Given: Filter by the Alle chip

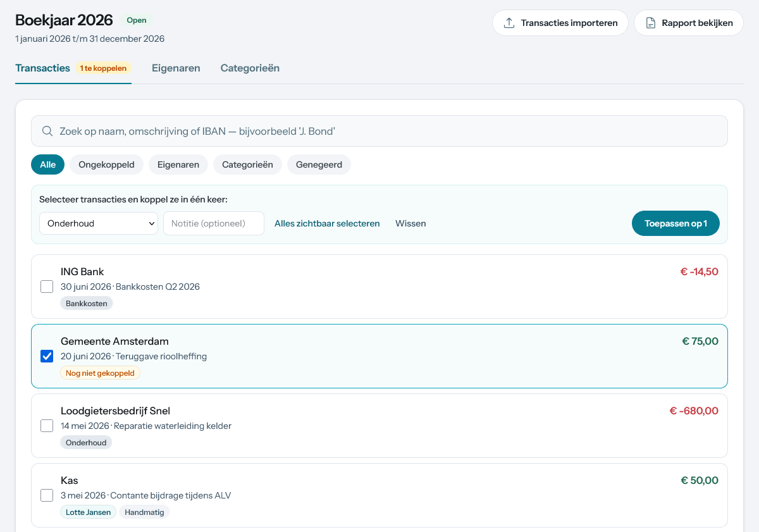Looking at the screenshot, I should (x=47, y=164).
